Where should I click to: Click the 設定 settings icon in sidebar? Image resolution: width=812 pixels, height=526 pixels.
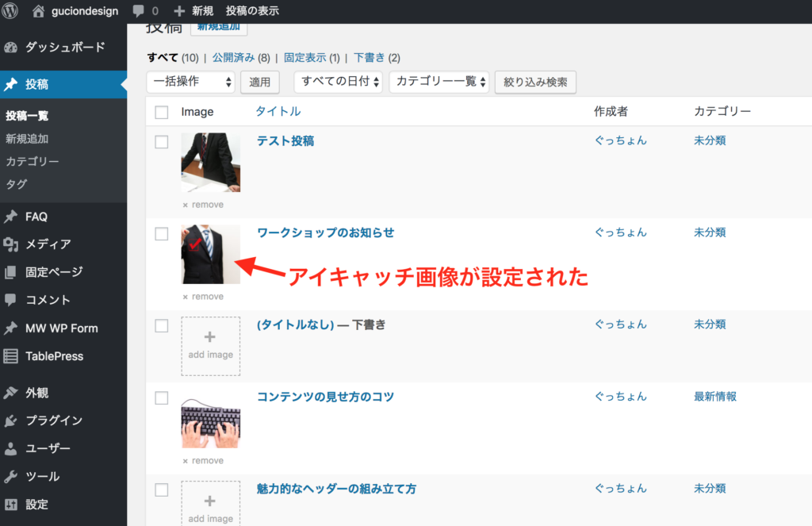pos(11,504)
